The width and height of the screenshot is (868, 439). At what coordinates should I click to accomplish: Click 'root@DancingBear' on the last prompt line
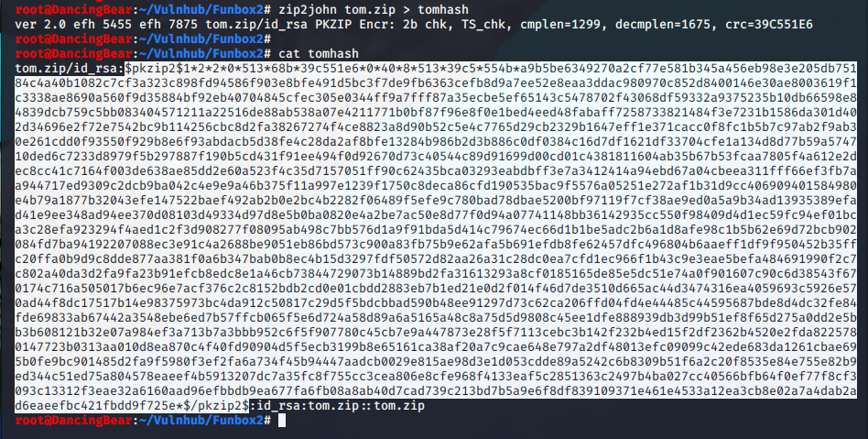pyautogui.click(x=73, y=420)
